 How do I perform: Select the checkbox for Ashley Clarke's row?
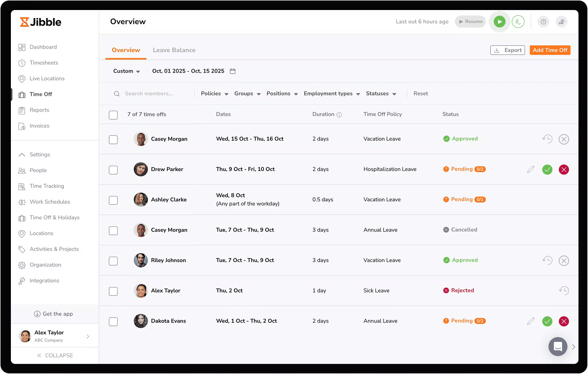click(113, 200)
